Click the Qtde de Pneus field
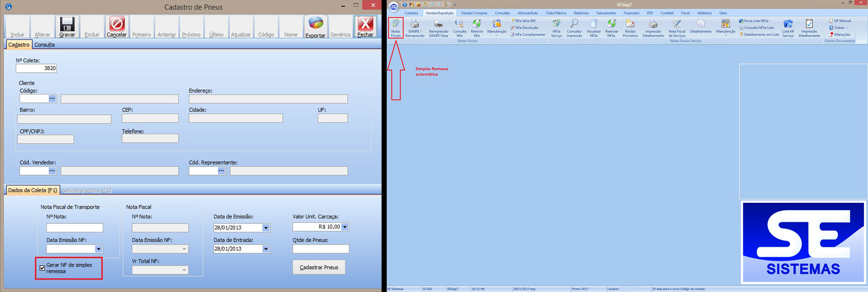 tap(320, 249)
